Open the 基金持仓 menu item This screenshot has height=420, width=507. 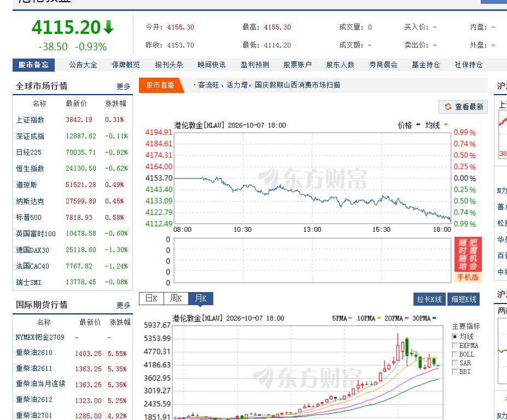click(x=426, y=65)
